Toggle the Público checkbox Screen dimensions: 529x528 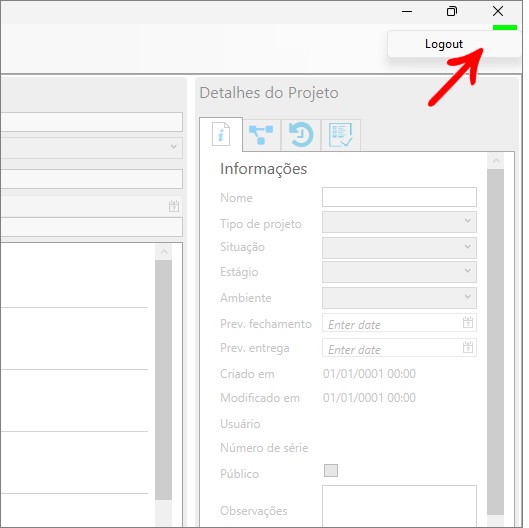331,470
